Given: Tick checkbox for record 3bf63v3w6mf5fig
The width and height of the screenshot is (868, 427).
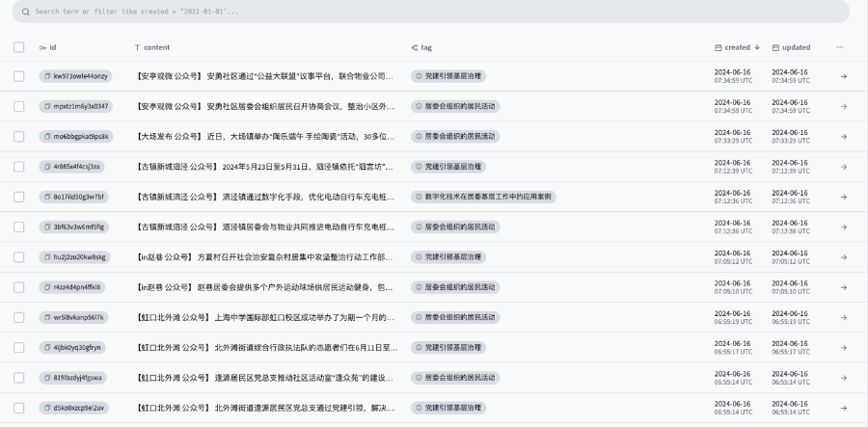Looking at the screenshot, I should pyautogui.click(x=19, y=227).
